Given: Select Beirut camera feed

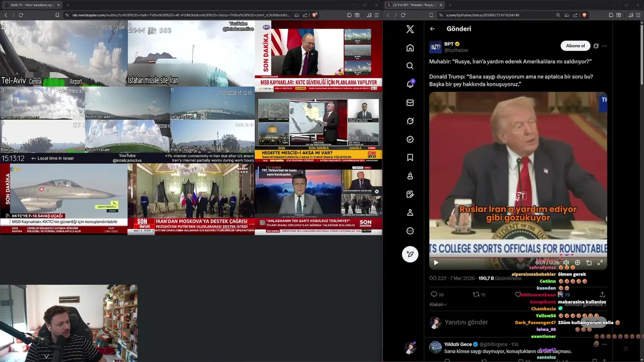Looking at the screenshot, I should 42,136.
